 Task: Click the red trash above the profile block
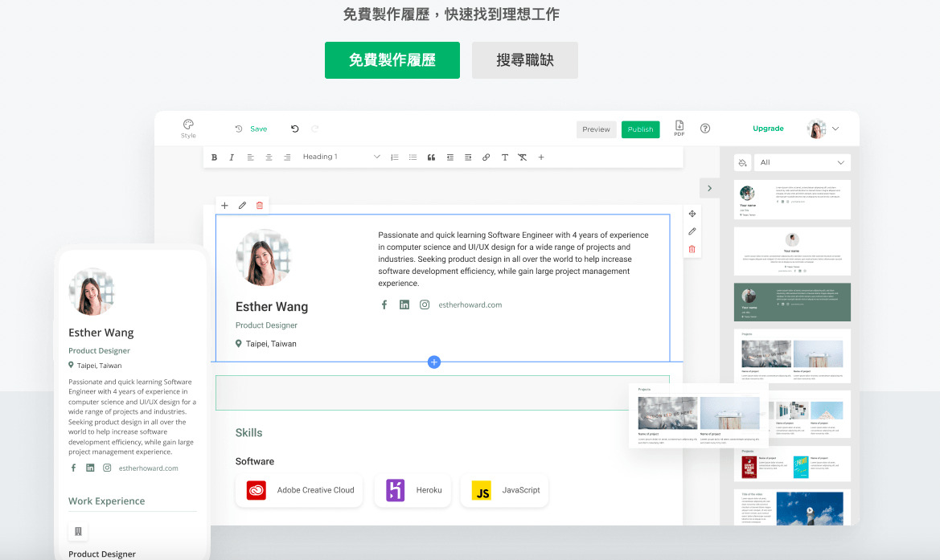pyautogui.click(x=260, y=206)
